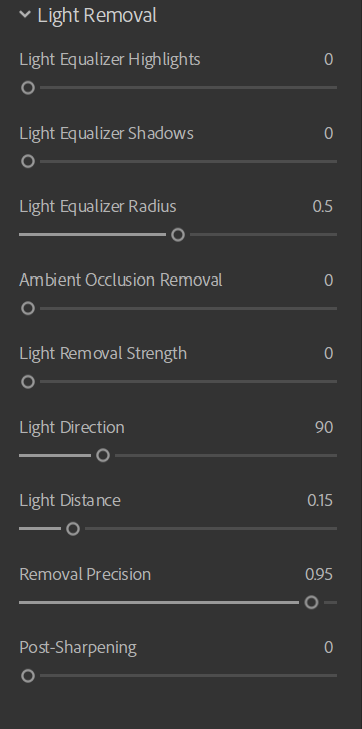Click the Light Equalizer Radius slider handle
362x729 pixels.
point(178,235)
